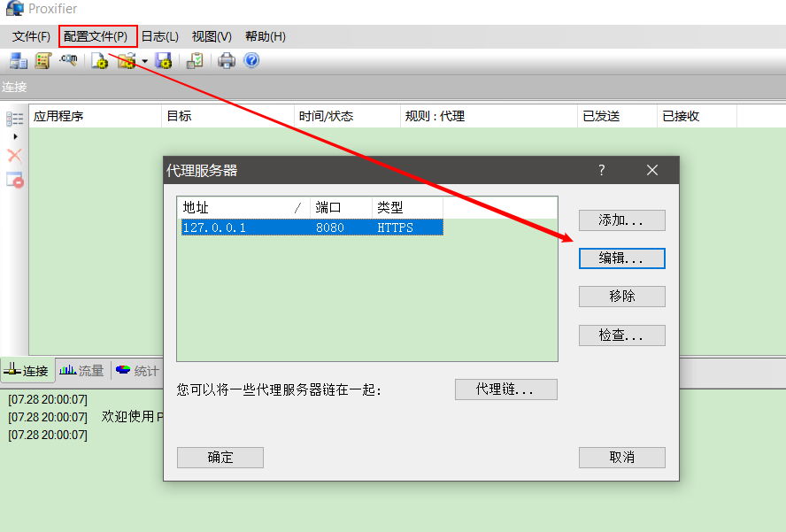Click the 移除 button

[621, 297]
